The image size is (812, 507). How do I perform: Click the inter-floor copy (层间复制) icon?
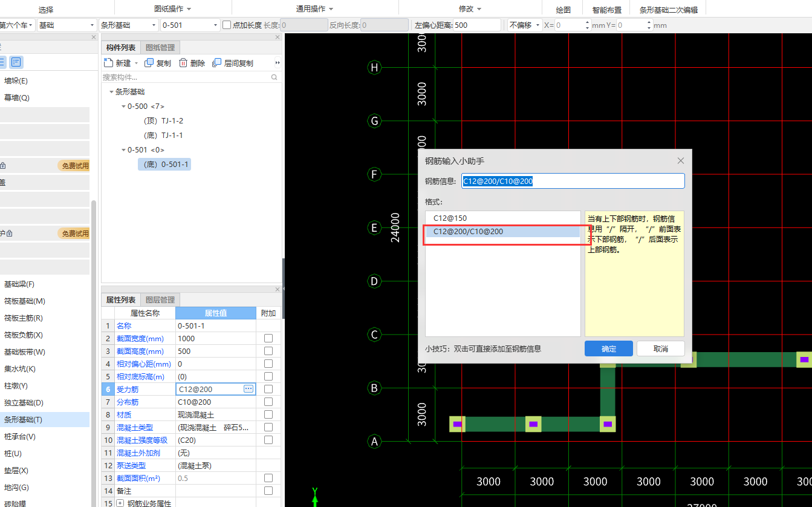217,63
